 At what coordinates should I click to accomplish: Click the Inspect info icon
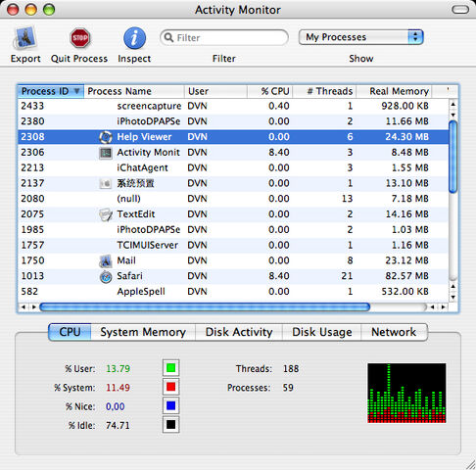(x=134, y=38)
